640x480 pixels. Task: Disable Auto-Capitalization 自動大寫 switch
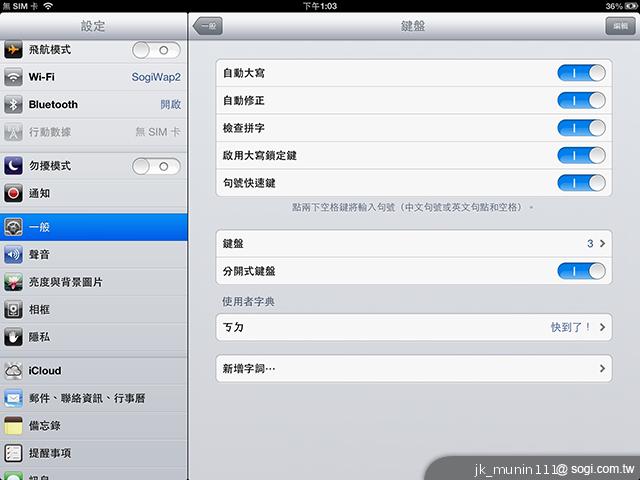tap(581, 73)
